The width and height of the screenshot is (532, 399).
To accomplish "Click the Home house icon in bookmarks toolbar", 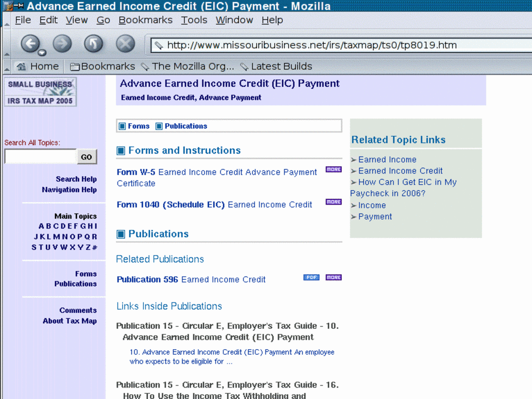I will 21,66.
